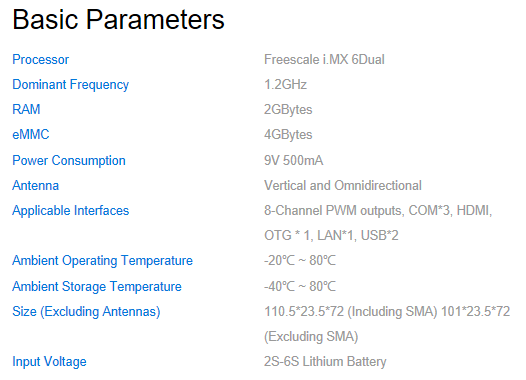Click the eMMC parameter label

point(31,134)
